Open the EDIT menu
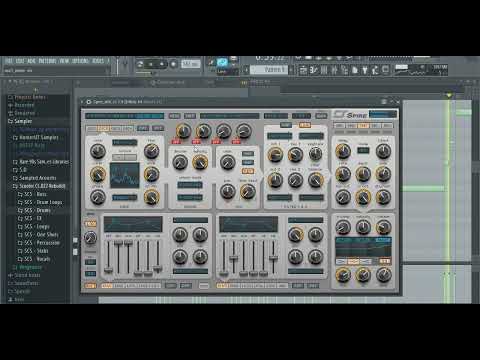 coord(20,61)
